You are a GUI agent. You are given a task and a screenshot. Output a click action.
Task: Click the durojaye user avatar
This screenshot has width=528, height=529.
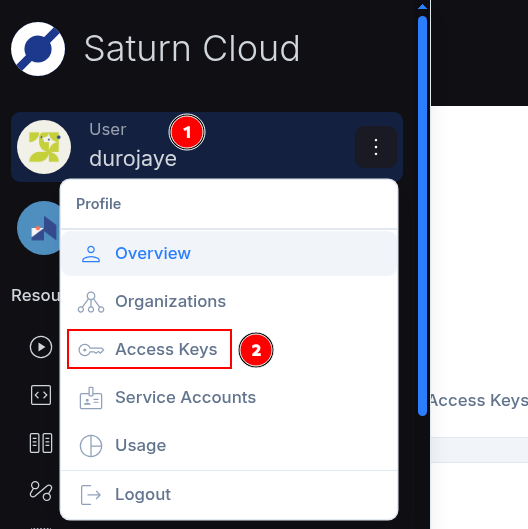point(44,147)
